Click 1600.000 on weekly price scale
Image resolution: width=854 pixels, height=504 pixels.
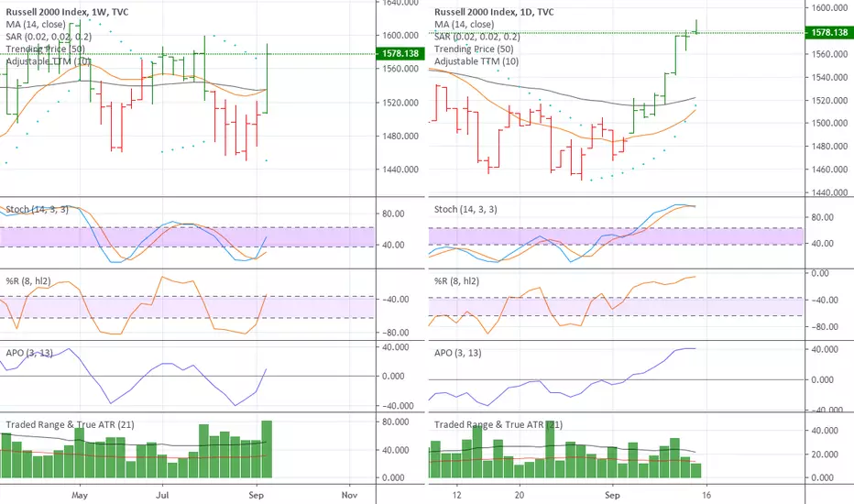(400, 36)
